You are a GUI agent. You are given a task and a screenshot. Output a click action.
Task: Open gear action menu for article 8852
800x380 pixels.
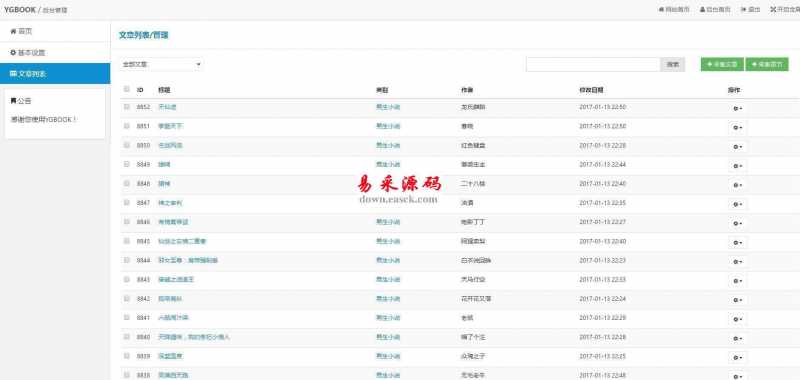(x=737, y=108)
